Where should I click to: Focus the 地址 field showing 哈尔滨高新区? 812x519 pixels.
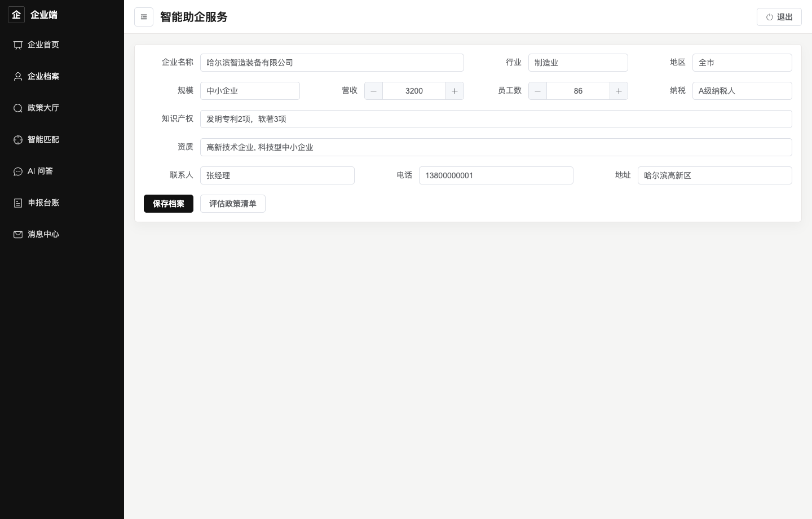(715, 175)
